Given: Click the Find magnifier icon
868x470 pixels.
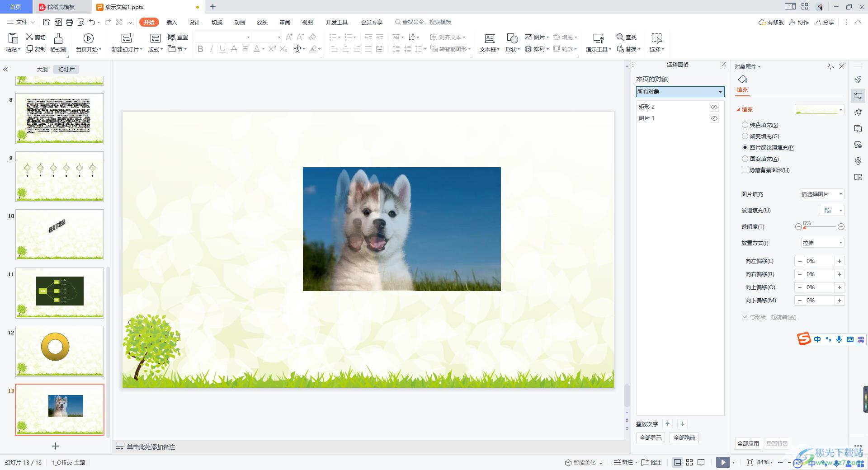Looking at the screenshot, I should pyautogui.click(x=620, y=37).
